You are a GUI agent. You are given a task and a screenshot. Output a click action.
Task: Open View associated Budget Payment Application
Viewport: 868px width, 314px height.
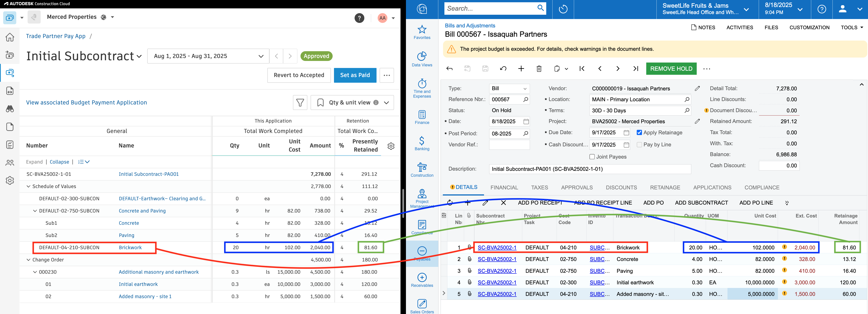[x=86, y=102]
